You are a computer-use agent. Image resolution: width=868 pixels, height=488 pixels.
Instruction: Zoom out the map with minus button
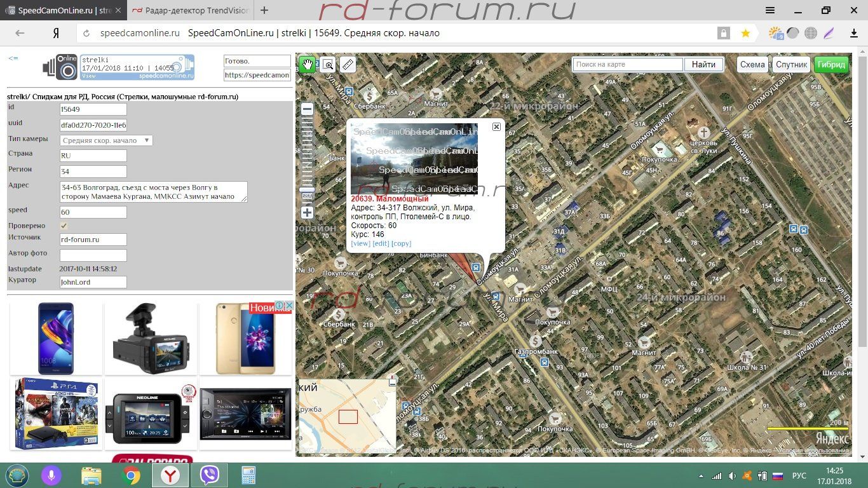coord(307,109)
